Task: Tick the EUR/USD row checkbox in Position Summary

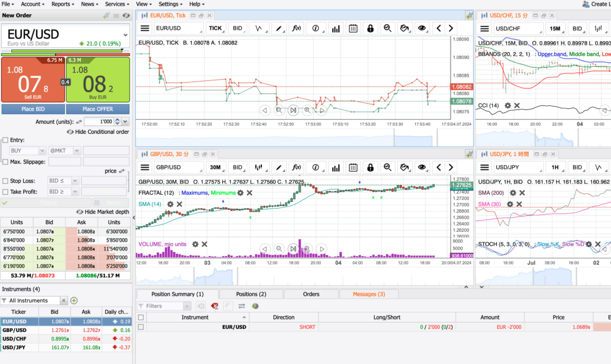Action: click(x=140, y=327)
